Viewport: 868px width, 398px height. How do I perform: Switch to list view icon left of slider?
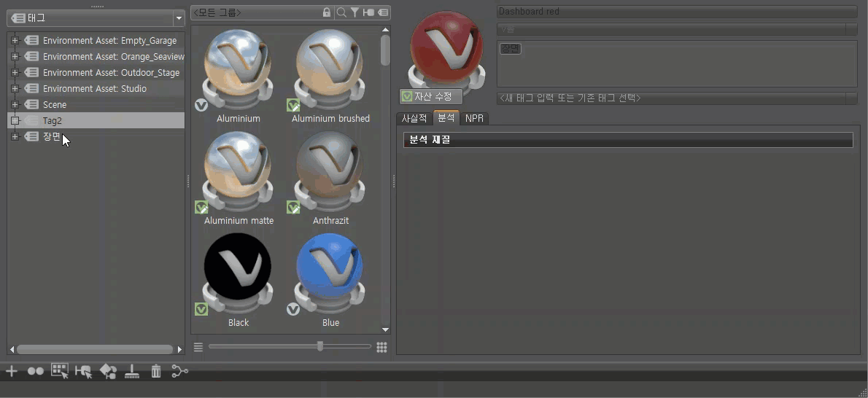(x=198, y=347)
